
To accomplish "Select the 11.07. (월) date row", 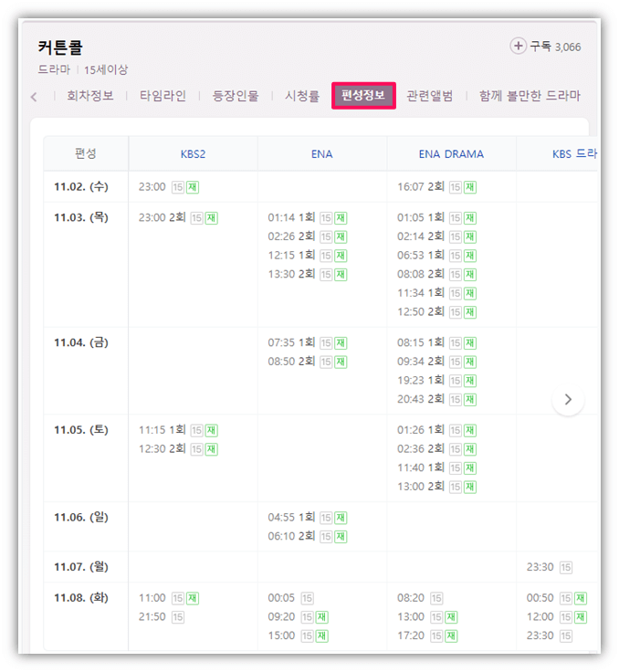I will (x=81, y=567).
